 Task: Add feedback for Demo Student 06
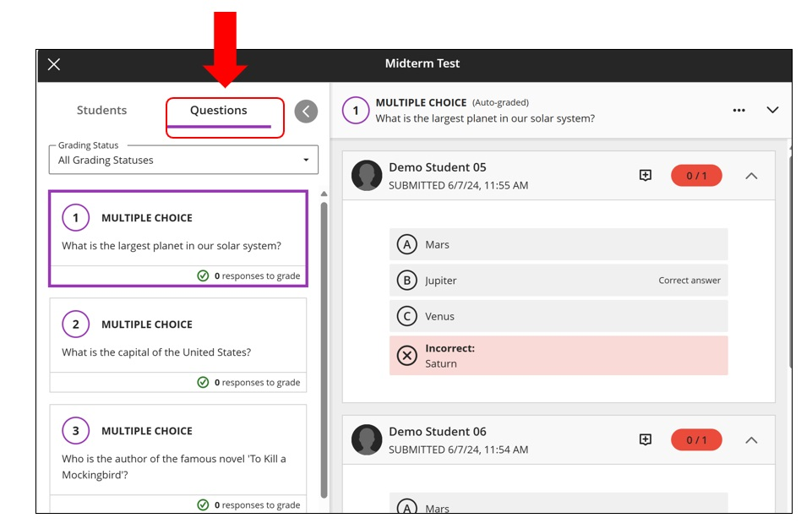tap(646, 439)
